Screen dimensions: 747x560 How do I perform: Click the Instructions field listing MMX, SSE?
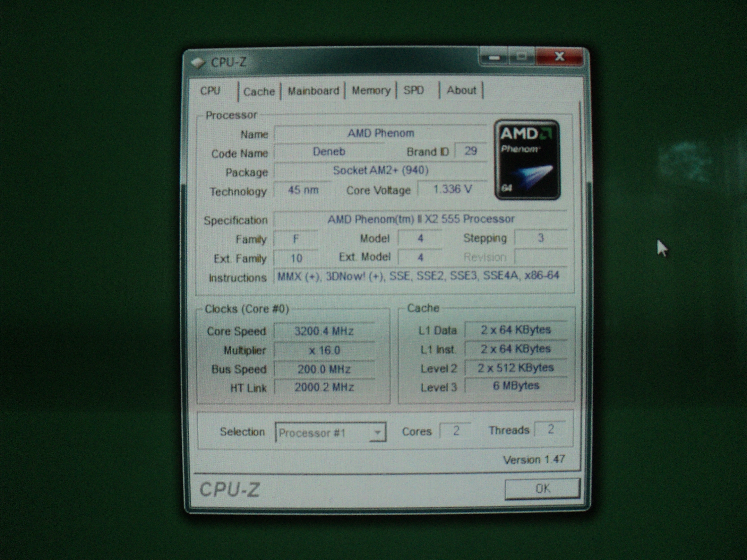click(420, 276)
